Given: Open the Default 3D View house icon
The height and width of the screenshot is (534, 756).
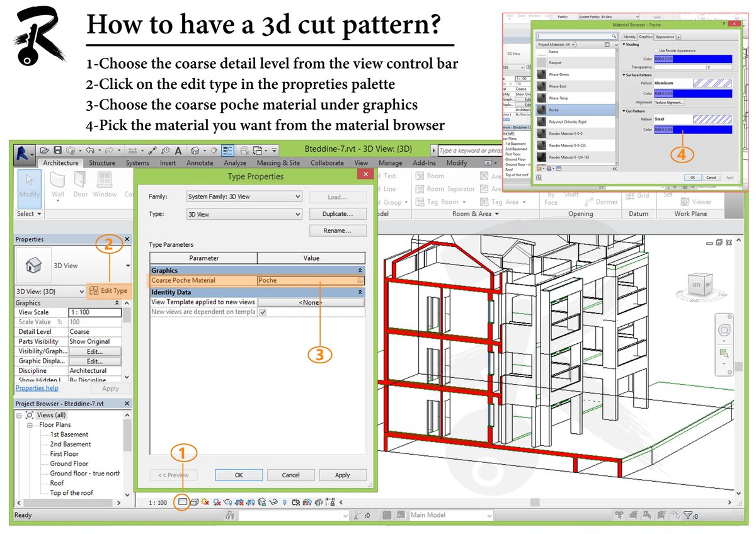Looking at the screenshot, I should [x=195, y=151].
